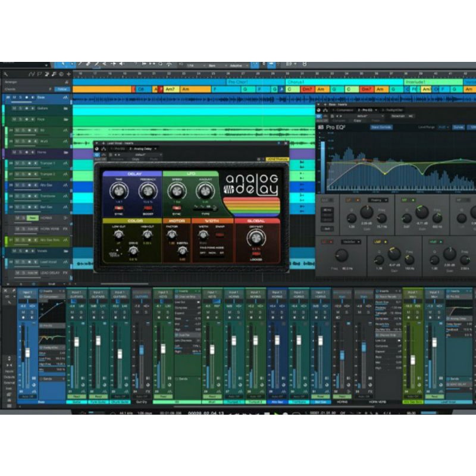Click the LFO Speed knob in Analog Delay
Screen dimensions: 476x476
pos(177,191)
